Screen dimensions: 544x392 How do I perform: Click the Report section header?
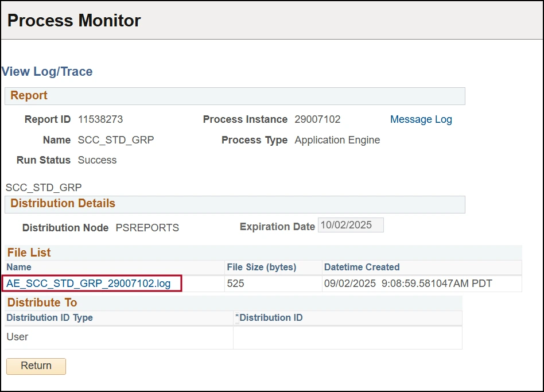coord(29,95)
